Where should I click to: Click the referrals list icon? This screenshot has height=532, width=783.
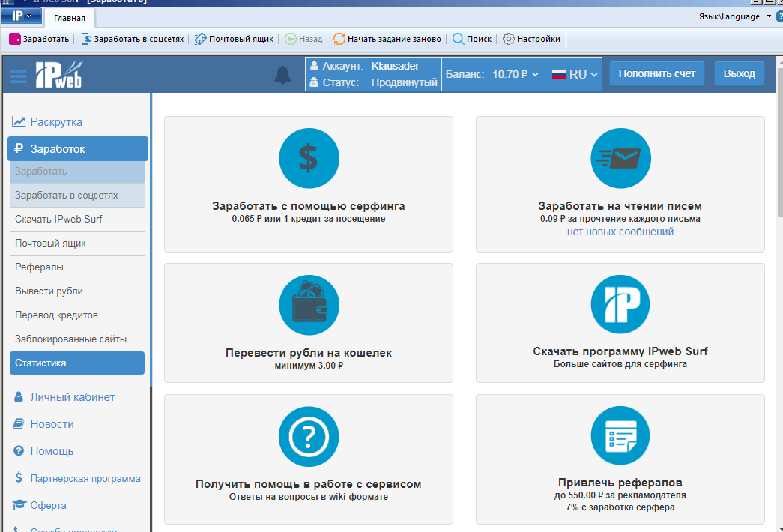pos(620,435)
